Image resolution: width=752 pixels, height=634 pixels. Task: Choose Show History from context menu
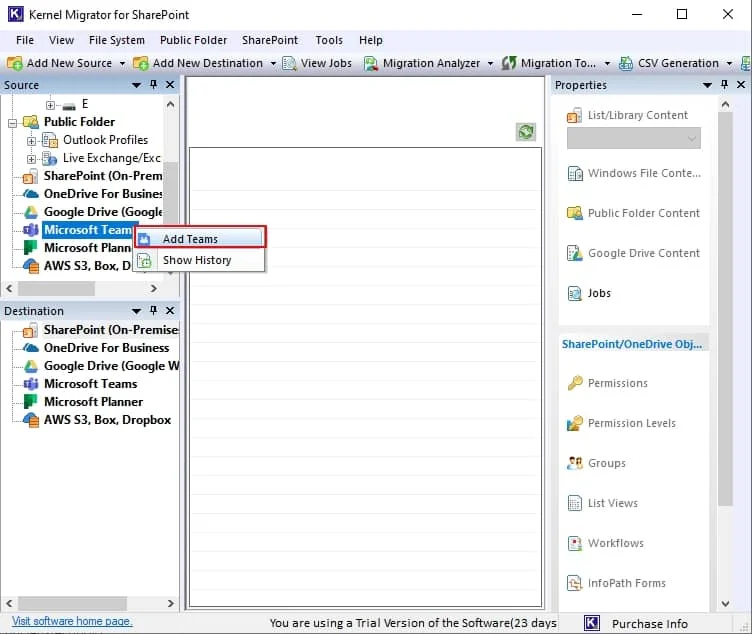coord(200,260)
